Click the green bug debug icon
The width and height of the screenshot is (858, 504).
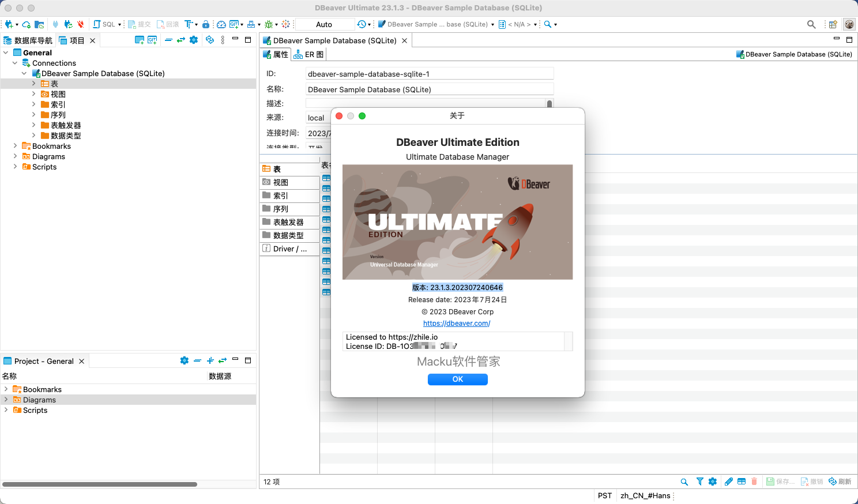point(269,24)
